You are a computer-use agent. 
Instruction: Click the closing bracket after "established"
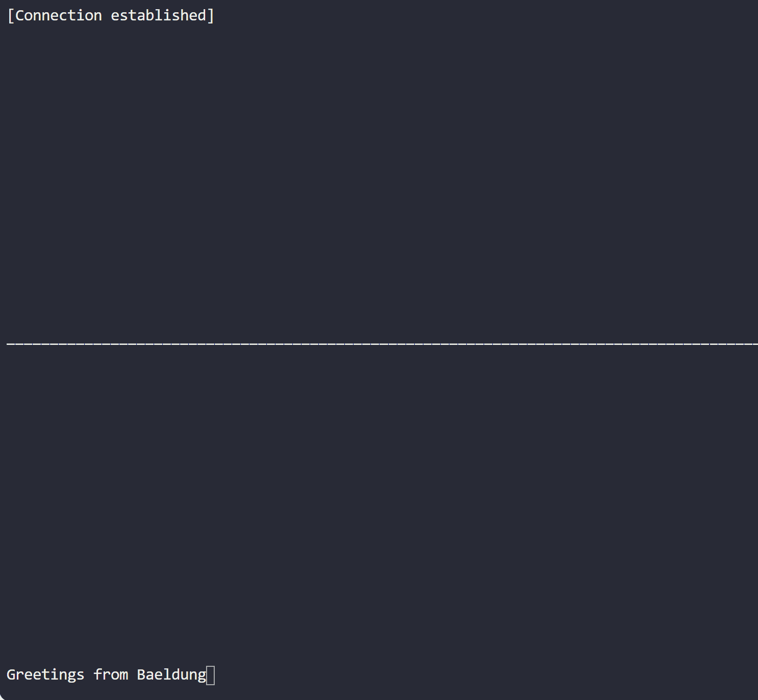211,16
